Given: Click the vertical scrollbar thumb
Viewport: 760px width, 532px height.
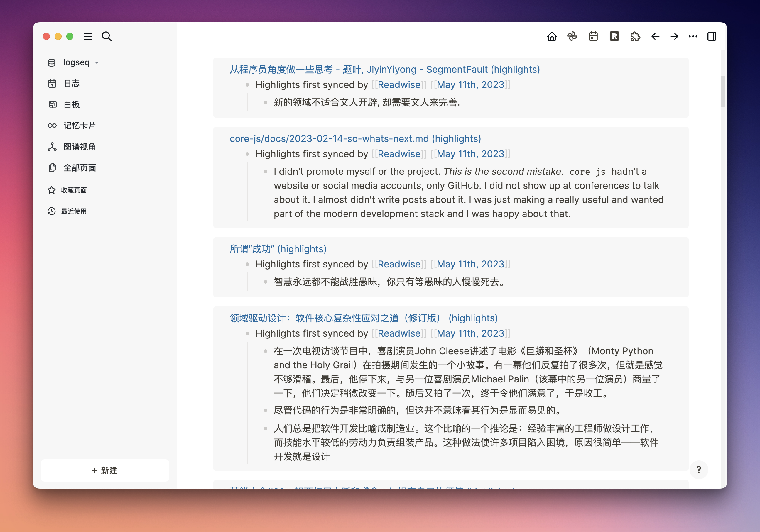Looking at the screenshot, I should coord(723,92).
